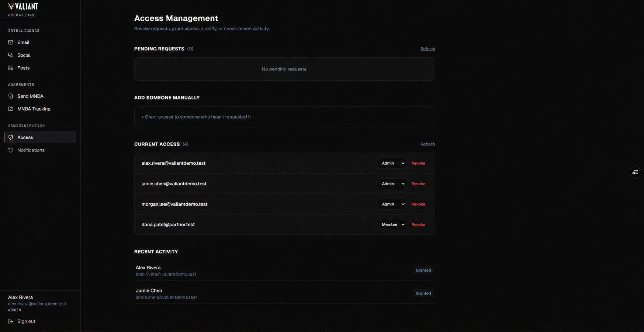Revoke access for dana.patel@partner.test
Image resolution: width=644 pixels, height=332 pixels.
(418, 225)
